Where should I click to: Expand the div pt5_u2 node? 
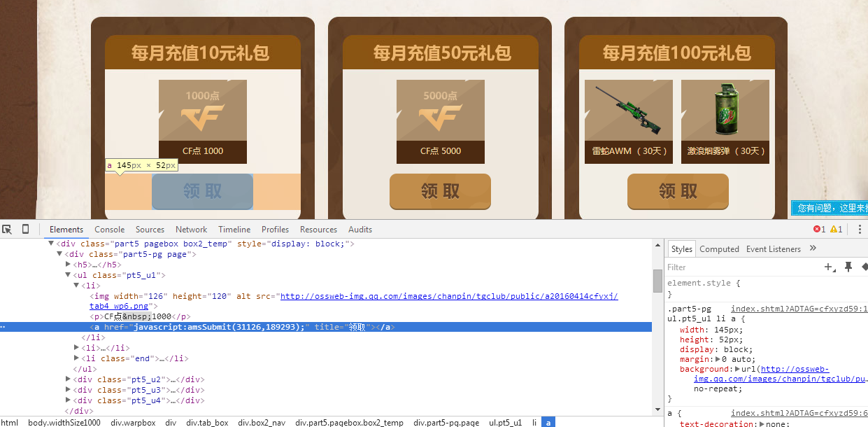pos(69,379)
